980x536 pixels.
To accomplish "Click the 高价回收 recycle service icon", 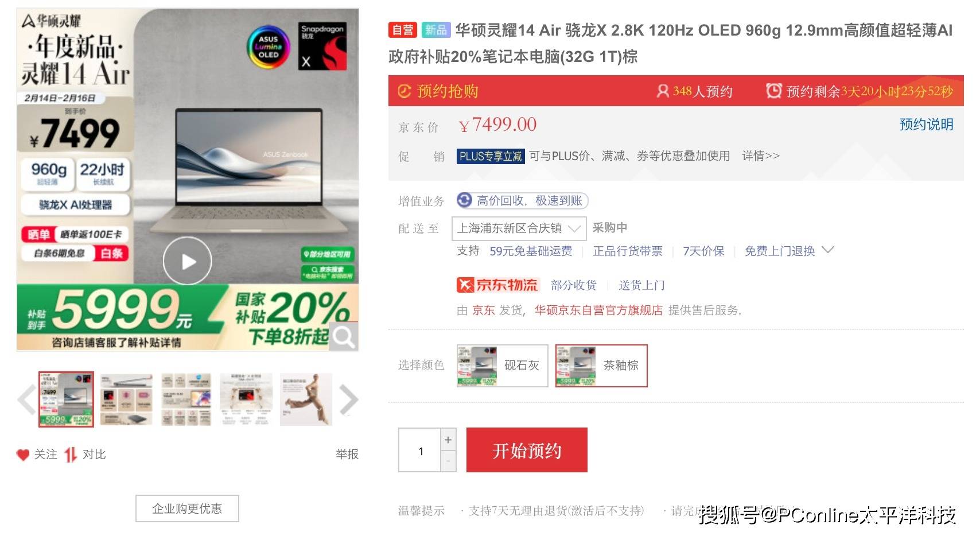I will coord(464,200).
